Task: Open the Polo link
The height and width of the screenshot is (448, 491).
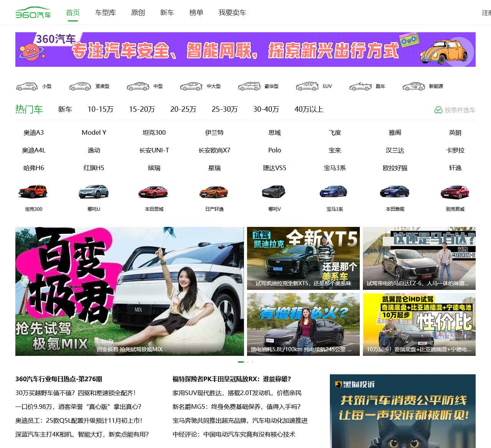Action: pos(275,150)
